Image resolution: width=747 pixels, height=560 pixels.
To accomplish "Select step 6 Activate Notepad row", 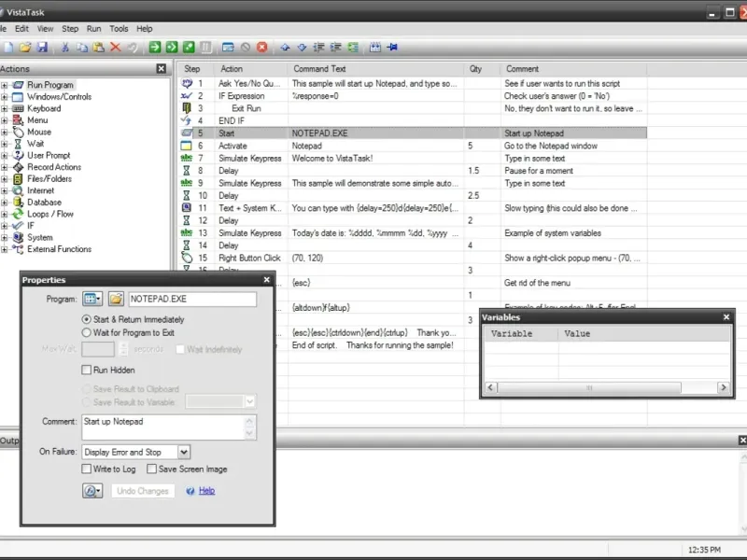I will (413, 146).
